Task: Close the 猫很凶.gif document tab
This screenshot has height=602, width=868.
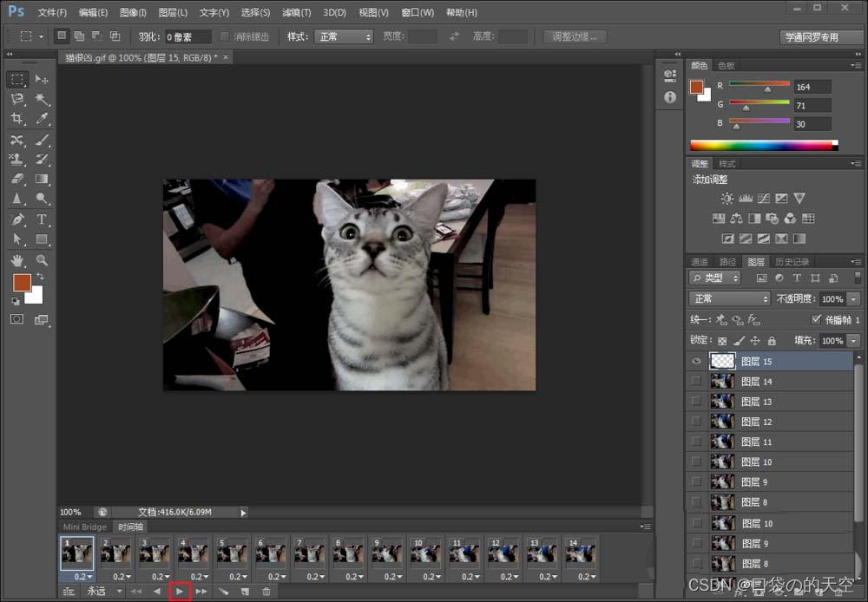Action: [x=226, y=57]
